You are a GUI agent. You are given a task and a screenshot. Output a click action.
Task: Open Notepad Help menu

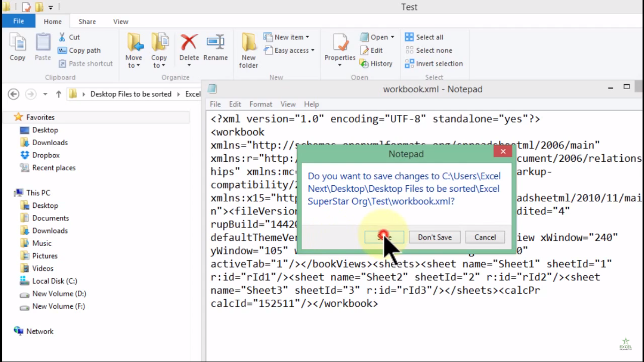point(311,104)
